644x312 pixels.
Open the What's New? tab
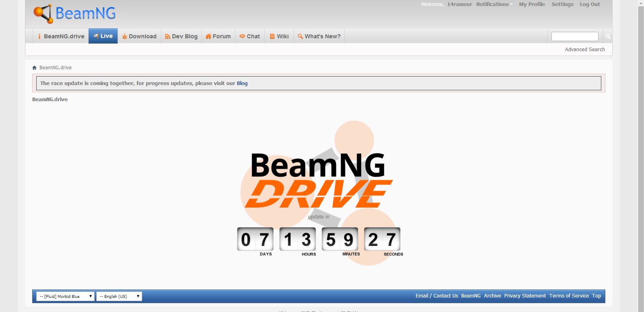pyautogui.click(x=319, y=36)
